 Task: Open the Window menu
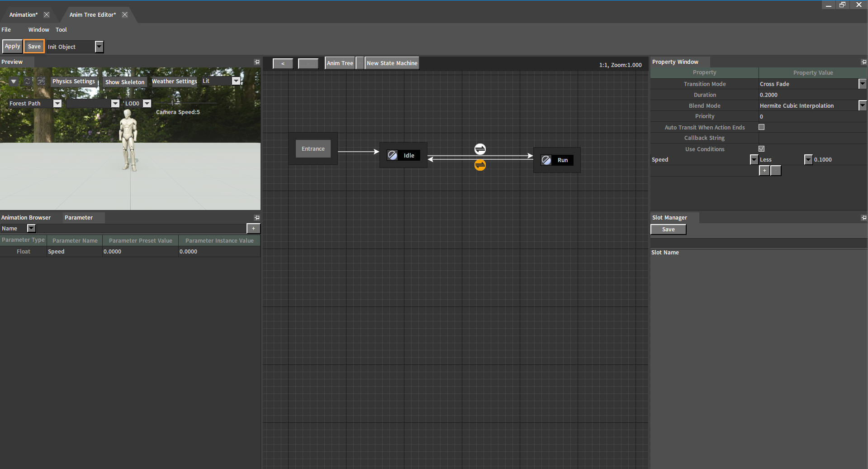39,30
